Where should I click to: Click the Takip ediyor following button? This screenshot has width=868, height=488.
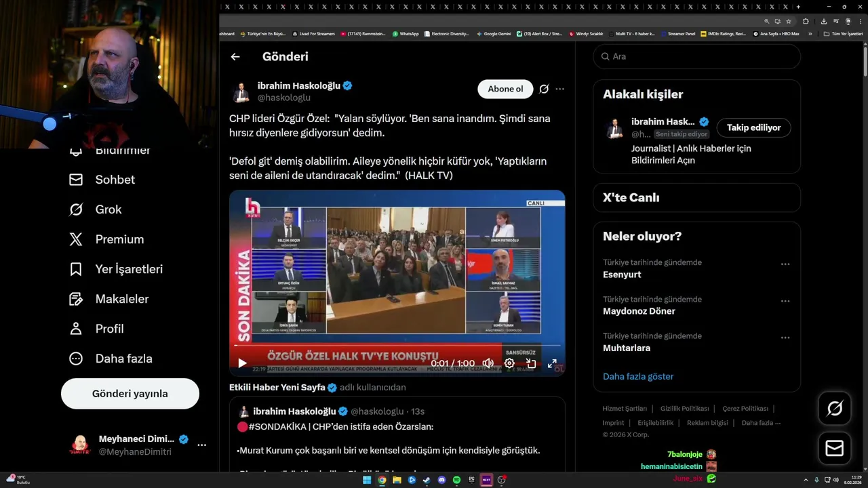[x=753, y=127]
